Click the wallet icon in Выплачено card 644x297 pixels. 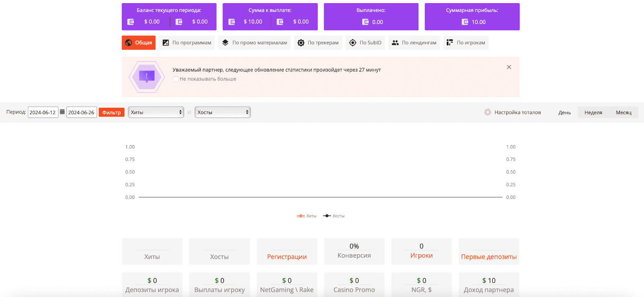point(365,22)
